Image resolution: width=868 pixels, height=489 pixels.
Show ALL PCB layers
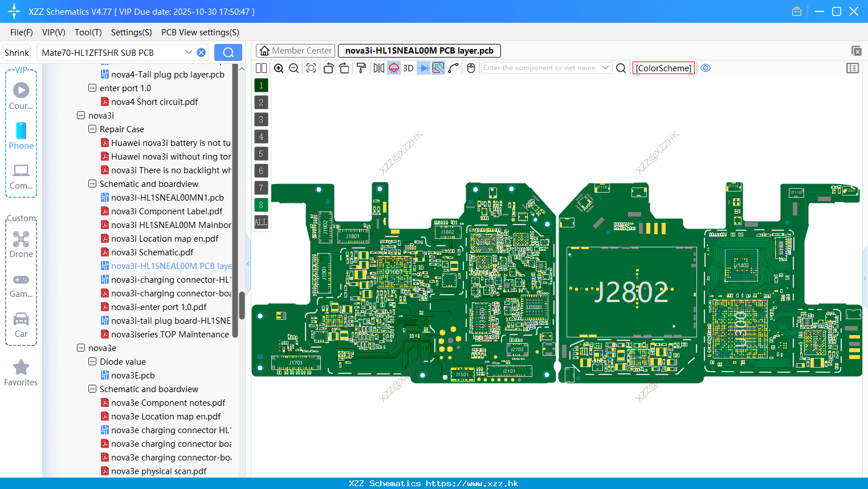(x=261, y=222)
